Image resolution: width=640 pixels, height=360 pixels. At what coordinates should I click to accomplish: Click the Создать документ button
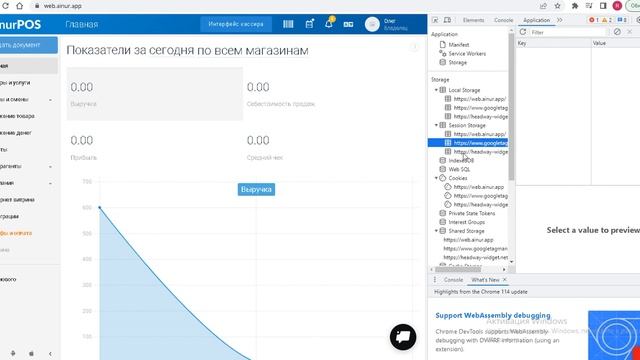tap(29, 45)
